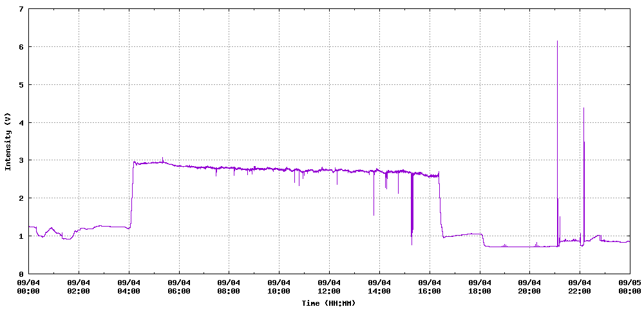This screenshot has height=309, width=644.
Task: Click the y-axis tick label '7'
Action: (21, 8)
